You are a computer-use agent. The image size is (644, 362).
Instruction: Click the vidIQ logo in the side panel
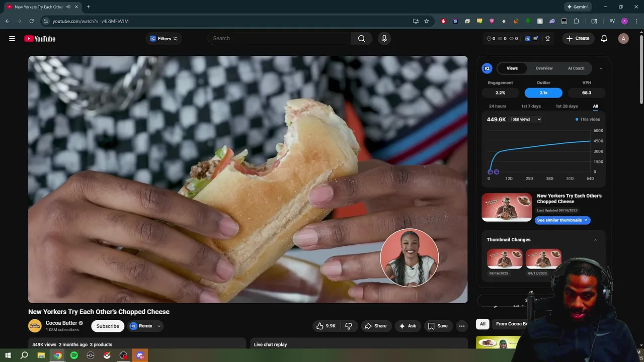click(487, 68)
